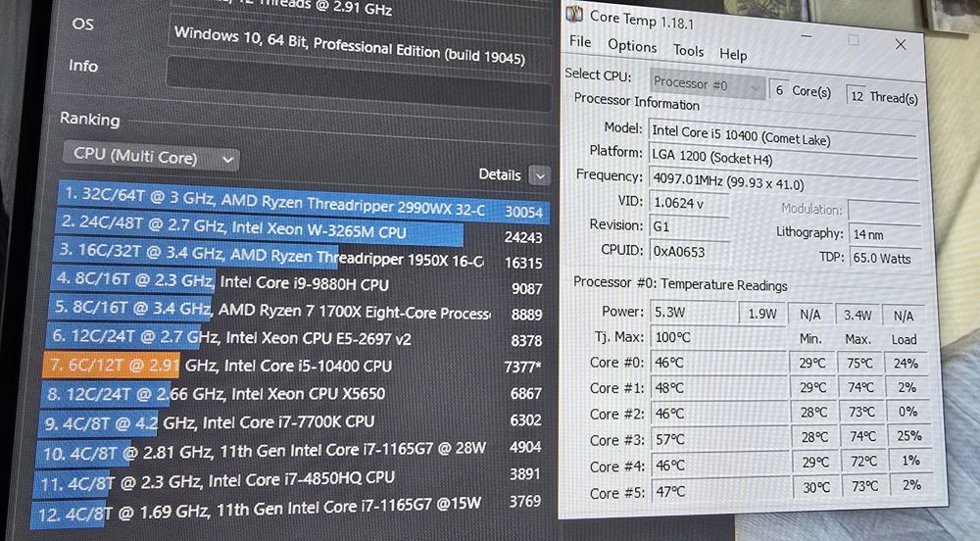Click Core #3 load value 25%
Viewport: 980px width, 541px height.
(909, 436)
